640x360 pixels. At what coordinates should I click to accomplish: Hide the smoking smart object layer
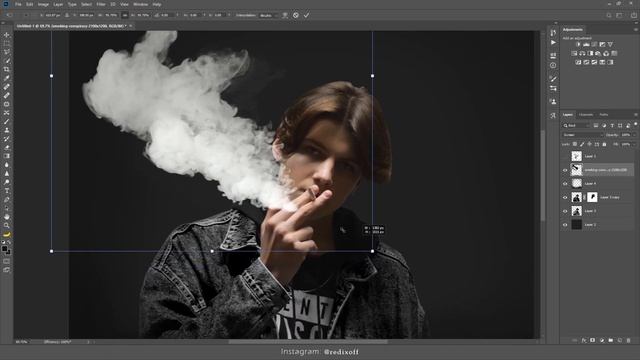click(x=565, y=170)
